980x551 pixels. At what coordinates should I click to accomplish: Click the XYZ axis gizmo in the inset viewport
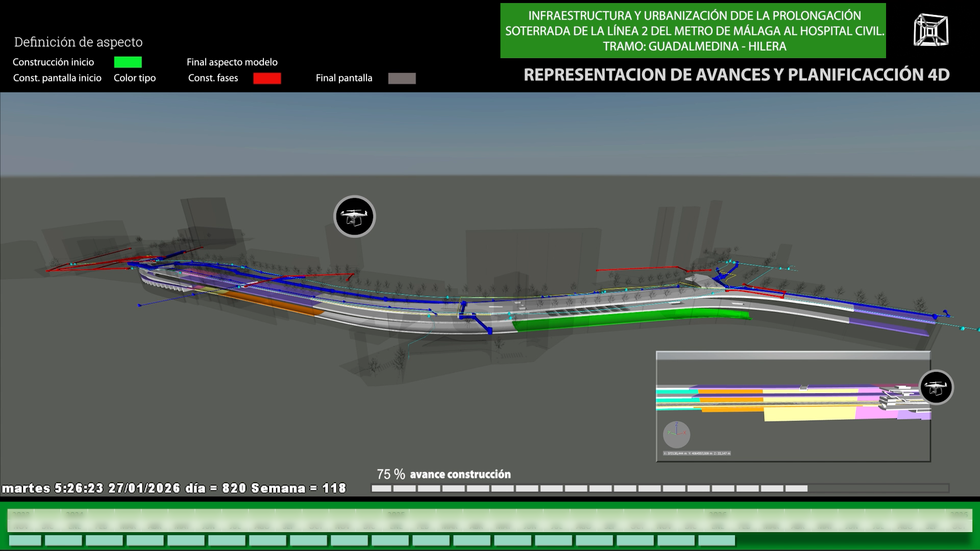click(676, 434)
